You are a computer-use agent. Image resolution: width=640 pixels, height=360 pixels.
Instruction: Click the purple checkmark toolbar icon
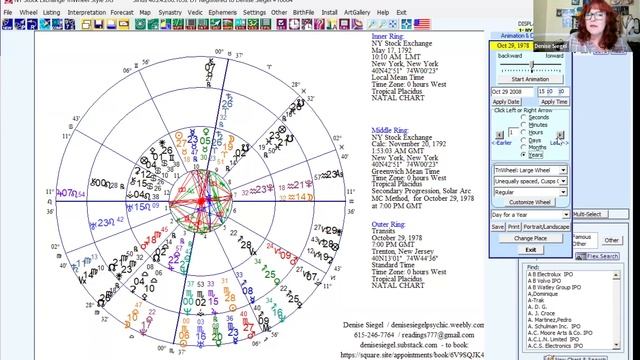click(x=282, y=24)
